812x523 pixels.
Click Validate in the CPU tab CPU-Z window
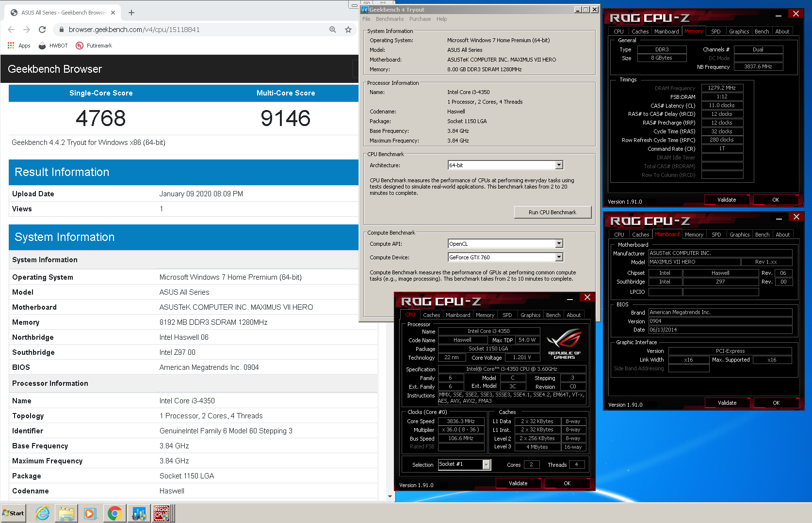518,483
